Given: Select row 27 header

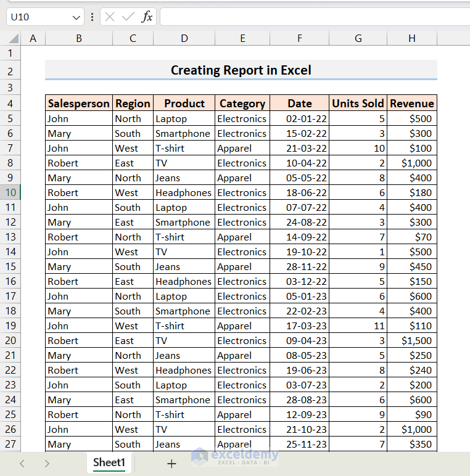Looking at the screenshot, I should (10, 444).
